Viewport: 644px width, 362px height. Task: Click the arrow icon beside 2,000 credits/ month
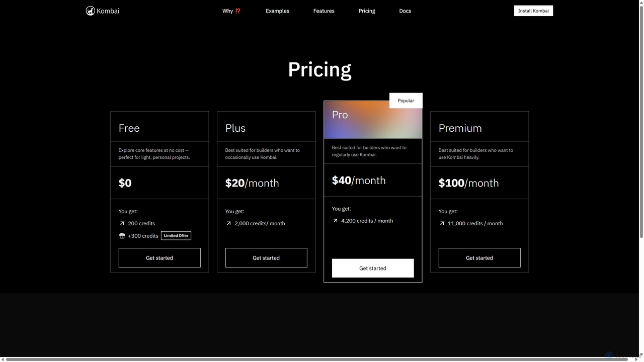(228, 223)
